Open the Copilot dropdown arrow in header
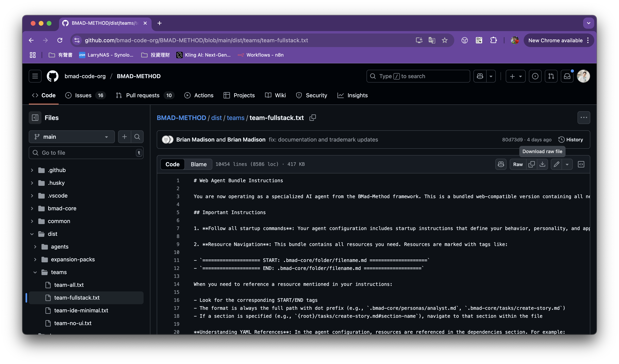Image resolution: width=619 pixels, height=364 pixels. click(x=491, y=76)
